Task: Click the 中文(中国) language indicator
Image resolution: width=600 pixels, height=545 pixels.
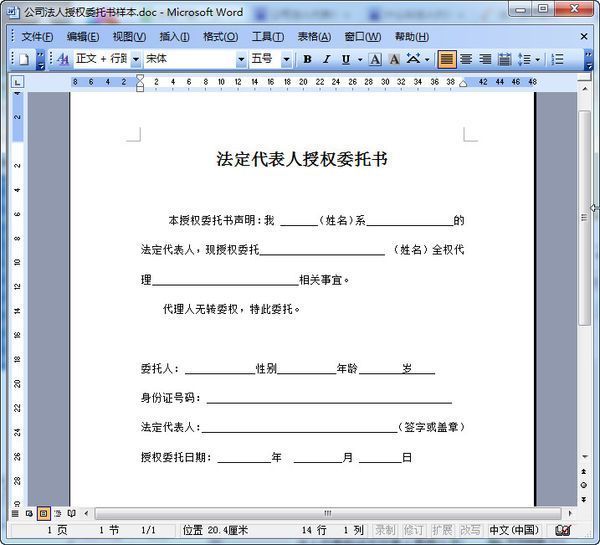Action: pos(514,530)
